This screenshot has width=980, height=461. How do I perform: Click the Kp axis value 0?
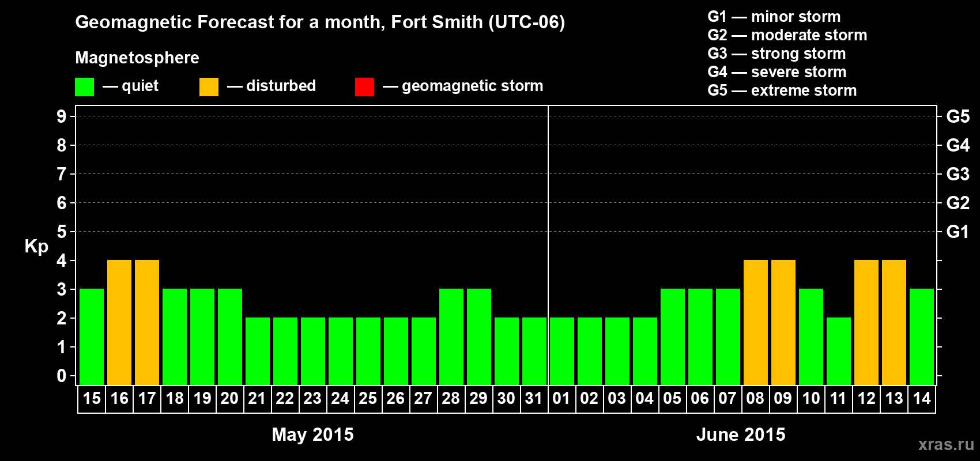[62, 376]
